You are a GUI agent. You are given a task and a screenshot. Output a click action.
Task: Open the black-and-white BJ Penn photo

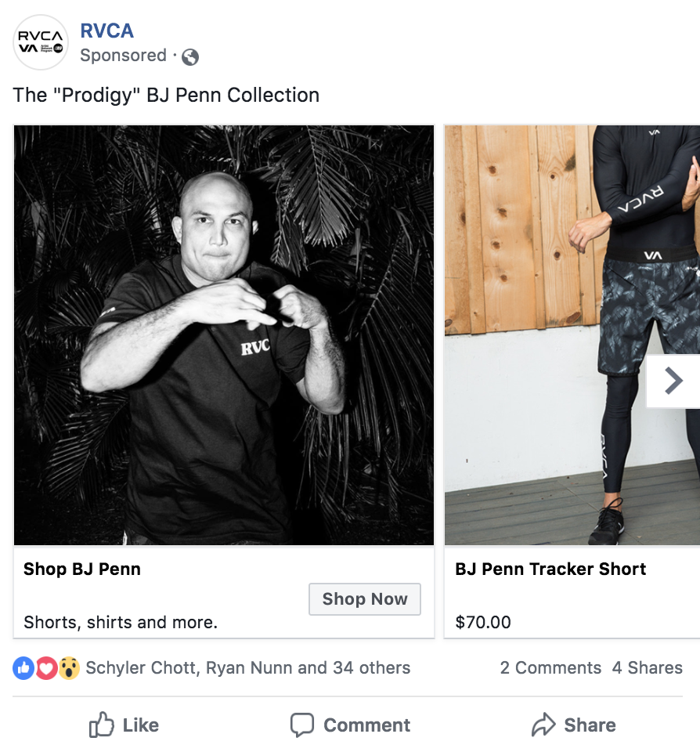coord(224,335)
